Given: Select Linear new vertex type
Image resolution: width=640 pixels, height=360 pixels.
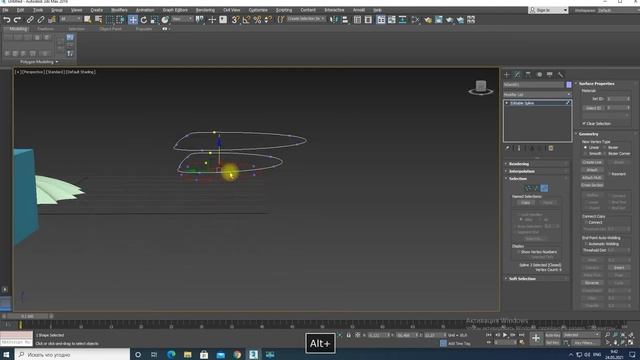Looking at the screenshot, I should click(585, 147).
